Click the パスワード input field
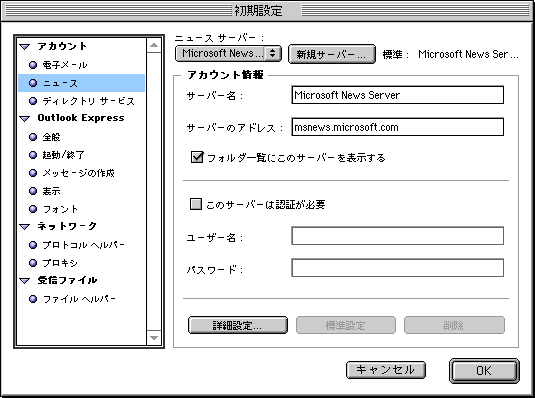535x398 pixels. coord(397,268)
